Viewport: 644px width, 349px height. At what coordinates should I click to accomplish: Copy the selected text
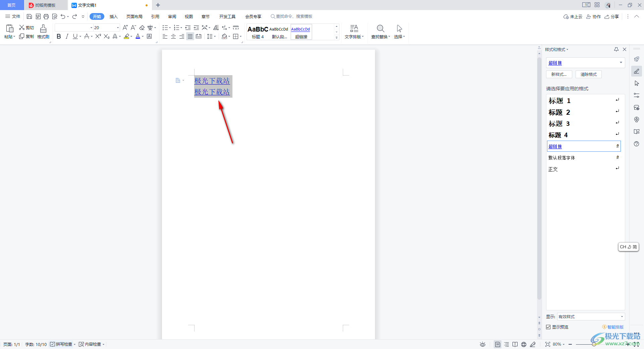(x=26, y=36)
